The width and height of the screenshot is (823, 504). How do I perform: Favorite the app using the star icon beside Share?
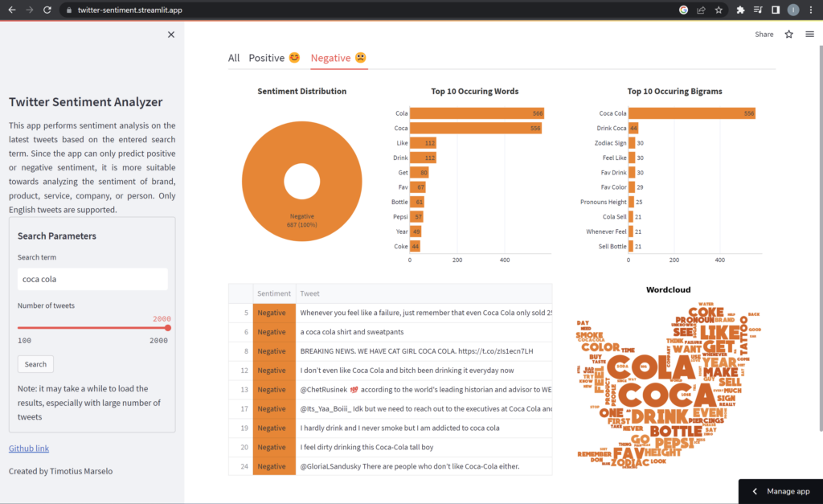point(788,34)
